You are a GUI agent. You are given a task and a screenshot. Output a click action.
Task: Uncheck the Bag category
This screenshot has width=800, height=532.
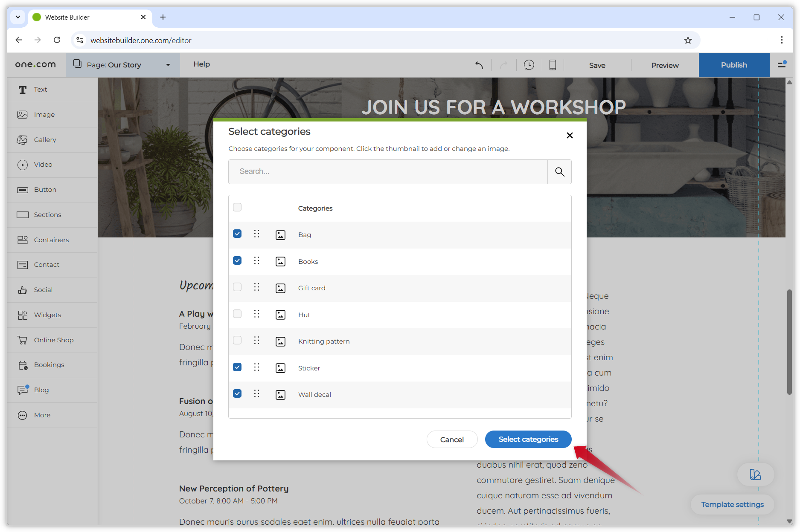click(237, 234)
